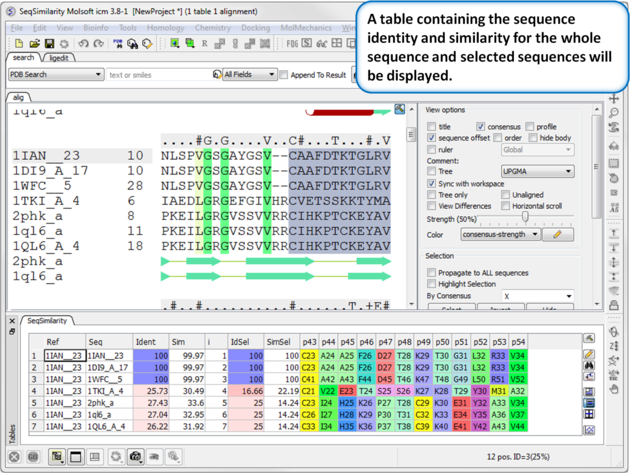
Task: Disable Sync with workspace option
Action: (x=431, y=184)
